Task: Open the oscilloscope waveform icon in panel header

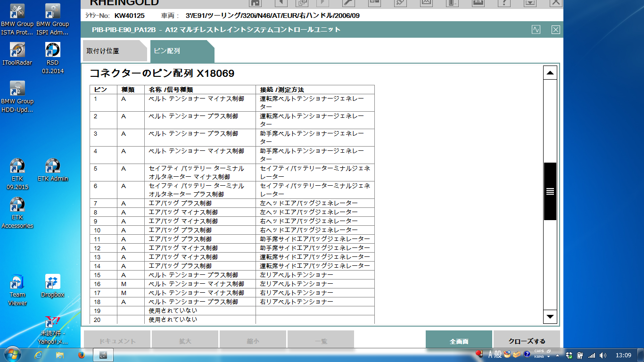Action: [x=536, y=30]
